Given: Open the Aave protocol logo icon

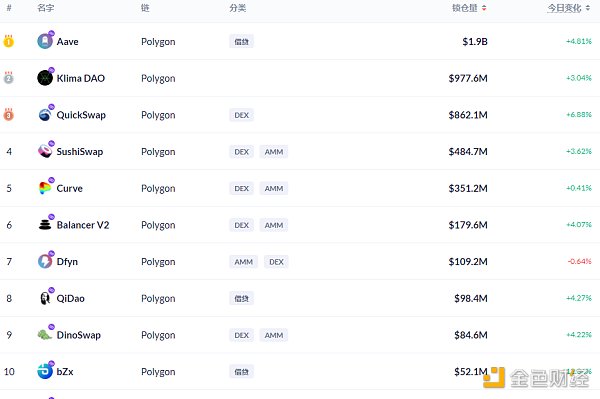Looking at the screenshot, I should [x=45, y=41].
